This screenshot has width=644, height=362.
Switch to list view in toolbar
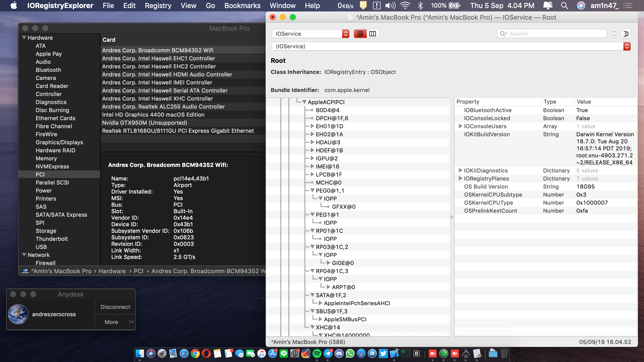coord(360,34)
